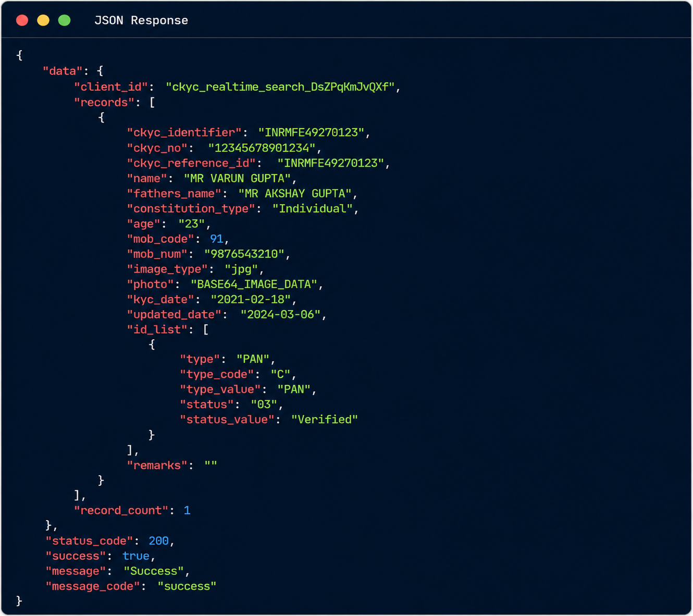Select the ckyc_identifier value "INRMFE49270123"

pyautogui.click(x=311, y=132)
